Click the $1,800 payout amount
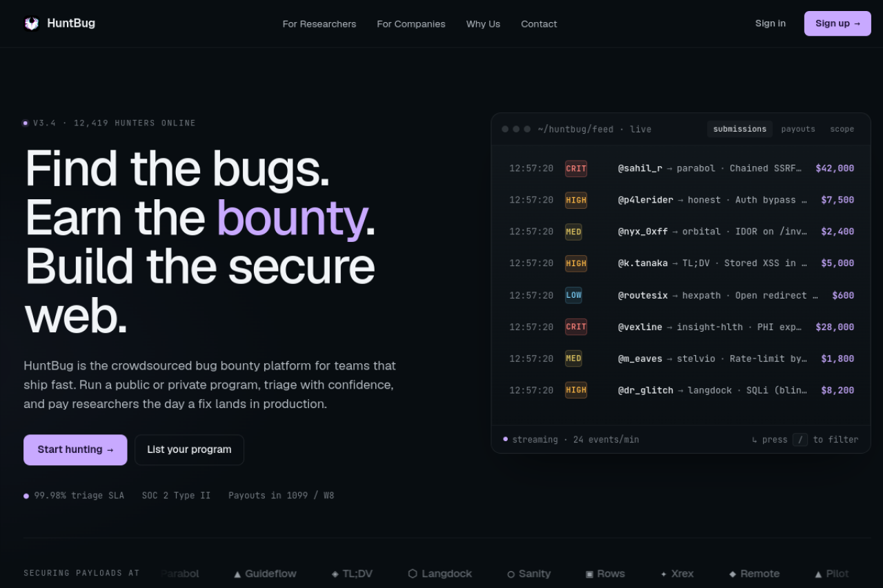This screenshot has height=588, width=883. (837, 358)
